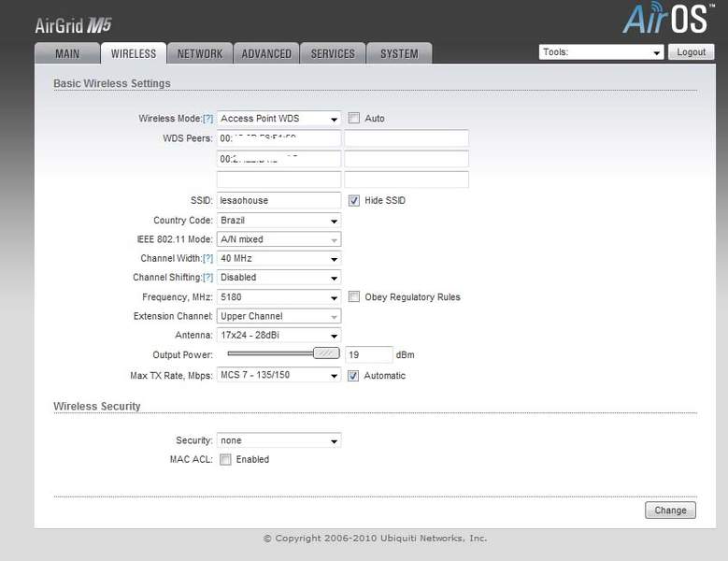This screenshot has width=728, height=561.
Task: Click first WDS Peers MAC field
Action: point(278,138)
